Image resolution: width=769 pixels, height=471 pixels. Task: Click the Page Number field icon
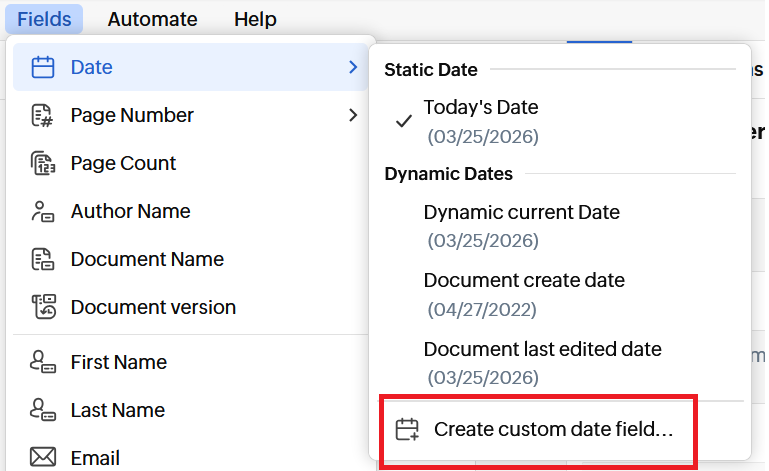(42, 116)
